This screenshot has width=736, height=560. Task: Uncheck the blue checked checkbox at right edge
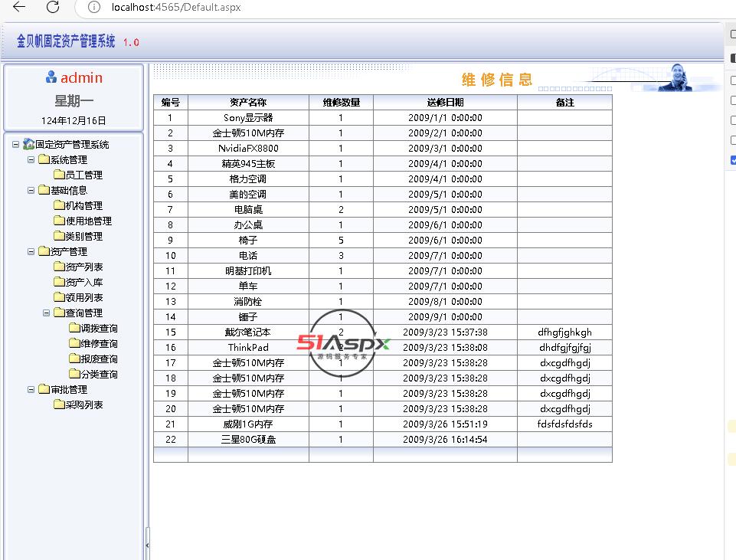tap(733, 160)
